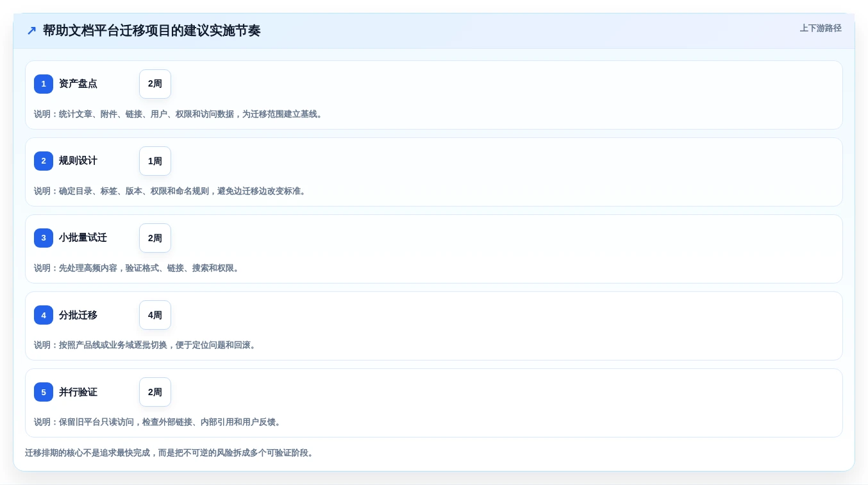The width and height of the screenshot is (868, 485).
Task: Click the step 2 number badge
Action: [x=44, y=161]
